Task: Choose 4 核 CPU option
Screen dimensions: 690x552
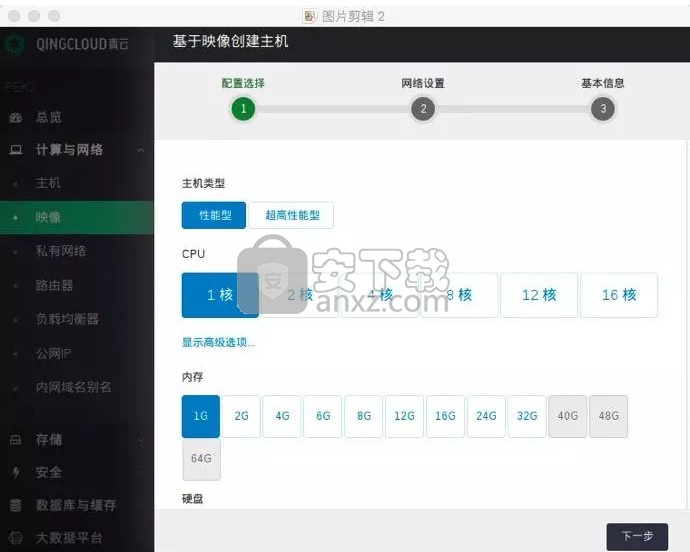Action: (380, 295)
